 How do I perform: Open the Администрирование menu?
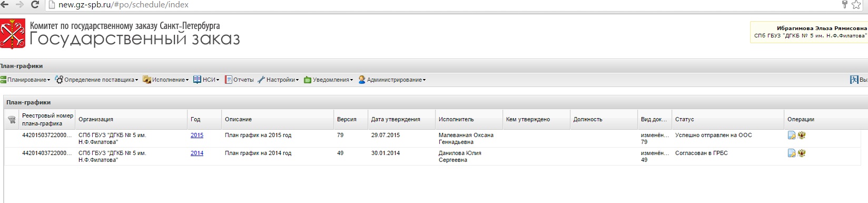[392, 80]
